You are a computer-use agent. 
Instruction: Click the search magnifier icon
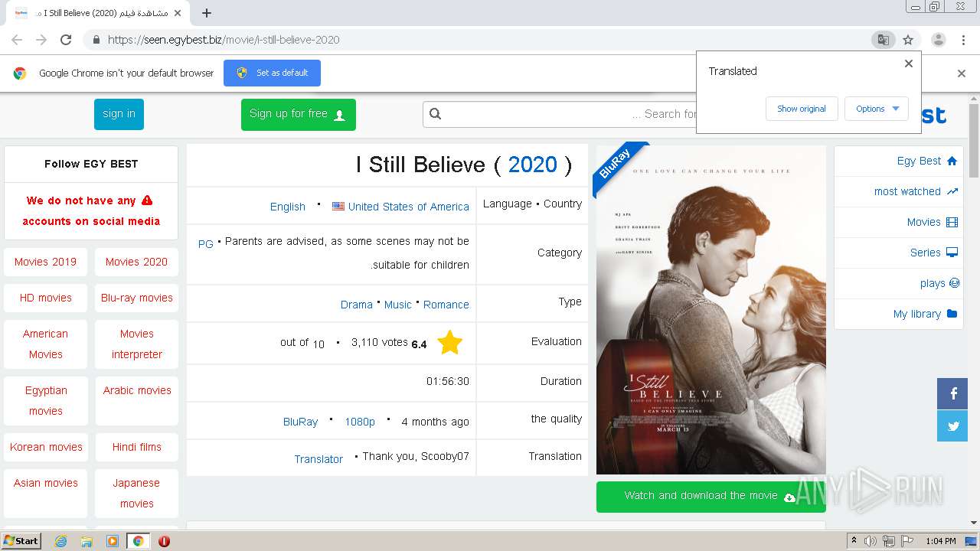click(436, 114)
